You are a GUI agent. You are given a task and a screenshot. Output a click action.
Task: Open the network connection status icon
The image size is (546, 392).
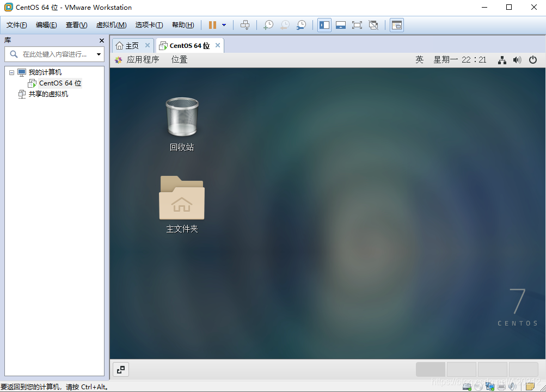coord(502,60)
